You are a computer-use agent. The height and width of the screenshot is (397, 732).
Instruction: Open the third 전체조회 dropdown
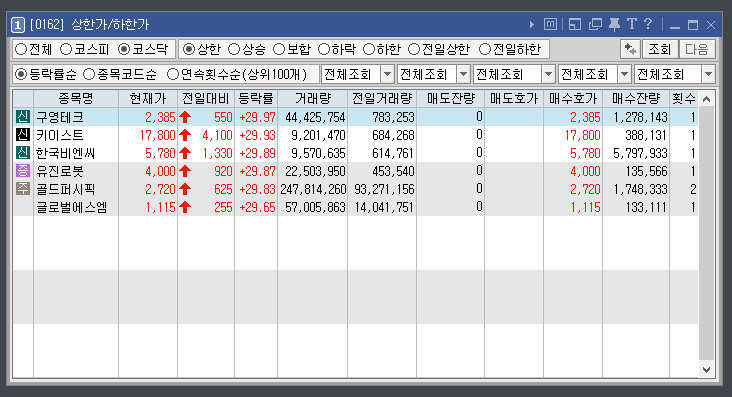coord(549,74)
